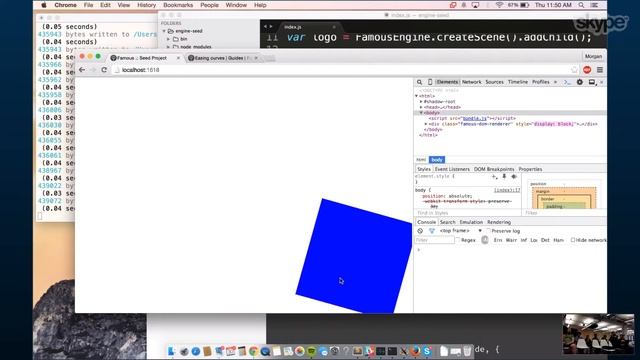
Task: Expand the #shadow-root node
Action: coord(421,102)
